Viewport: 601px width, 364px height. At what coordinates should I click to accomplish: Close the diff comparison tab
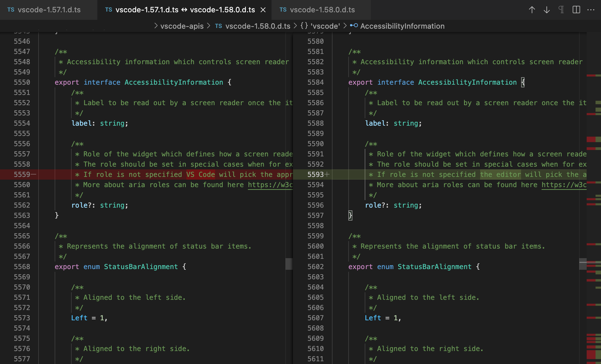(263, 10)
